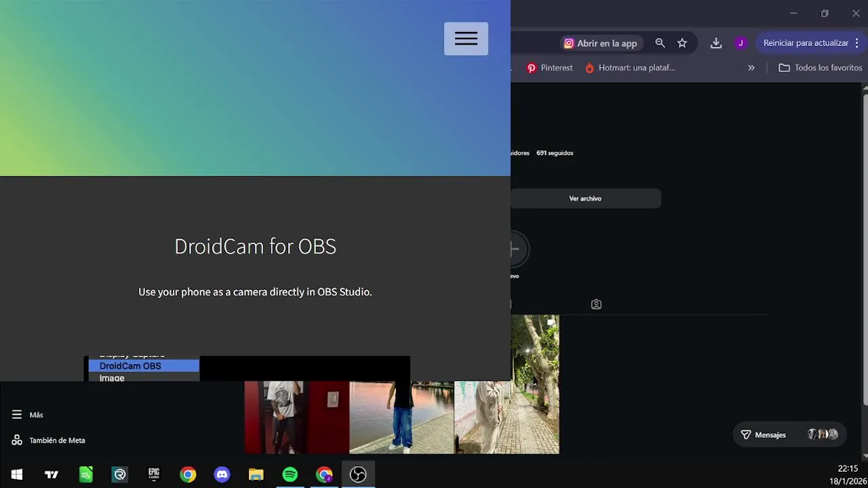Open Chrome downloads icon

716,43
